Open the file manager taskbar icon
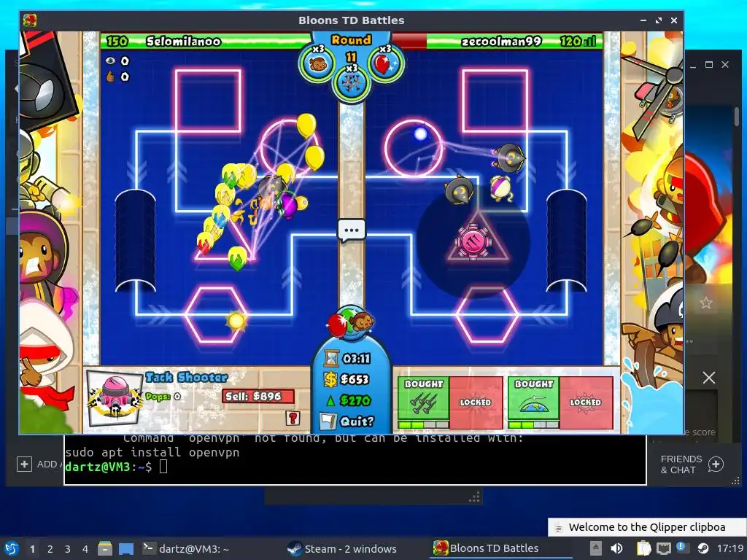Viewport: 747px width, 560px height. [105, 548]
